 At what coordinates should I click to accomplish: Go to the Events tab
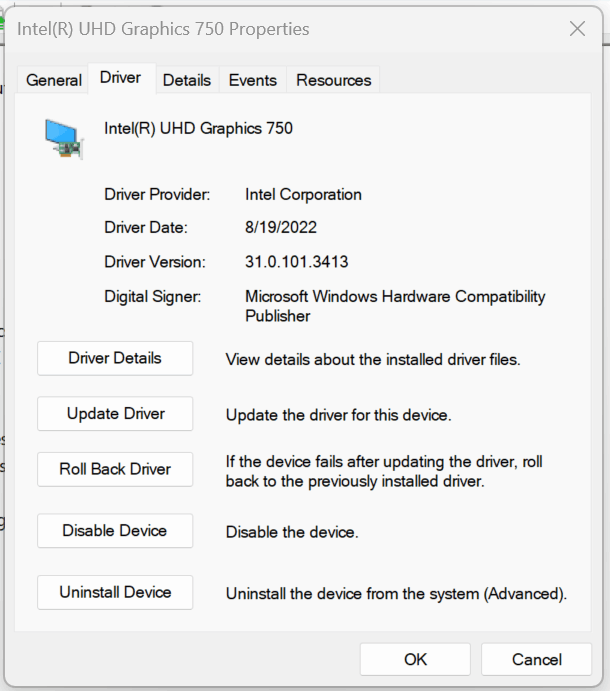coord(253,80)
